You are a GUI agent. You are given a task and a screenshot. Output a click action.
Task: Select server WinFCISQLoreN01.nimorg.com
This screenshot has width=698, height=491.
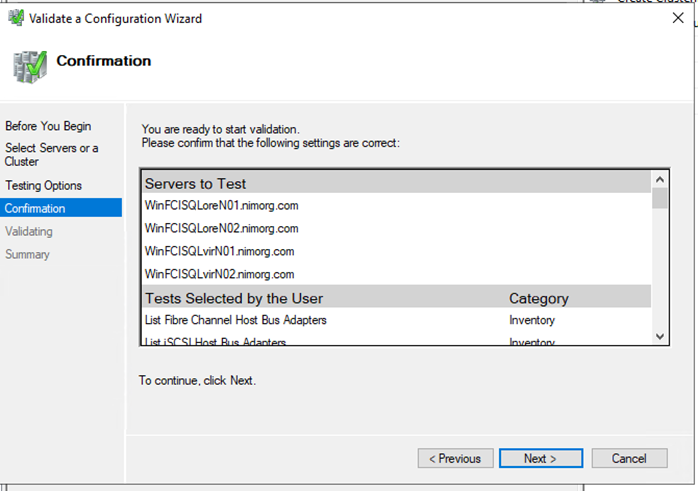coord(222,206)
